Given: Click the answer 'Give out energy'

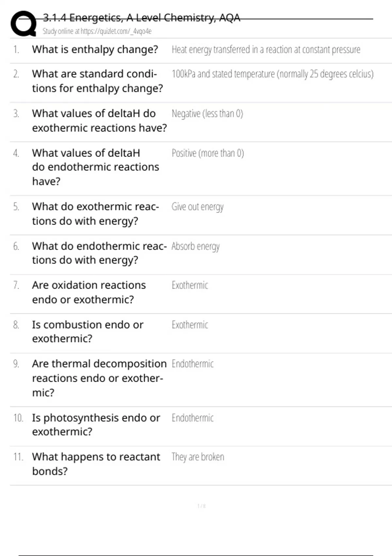Looking at the screenshot, I should tap(197, 207).
